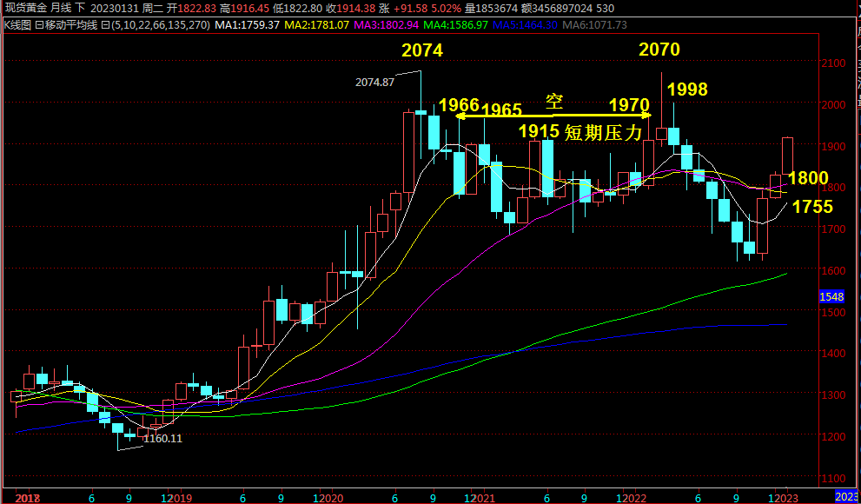
Task: Select the yellow 1755 annotation
Action: (x=812, y=207)
